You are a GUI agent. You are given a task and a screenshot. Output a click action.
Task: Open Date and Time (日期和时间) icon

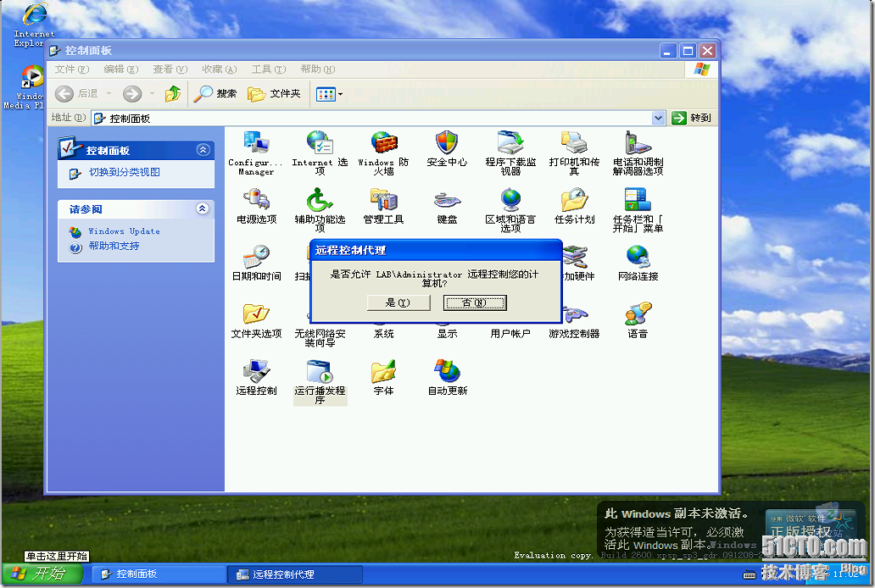click(x=256, y=263)
